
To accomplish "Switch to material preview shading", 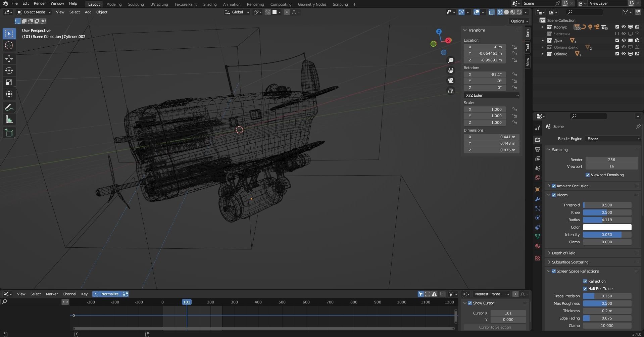I will click(513, 12).
